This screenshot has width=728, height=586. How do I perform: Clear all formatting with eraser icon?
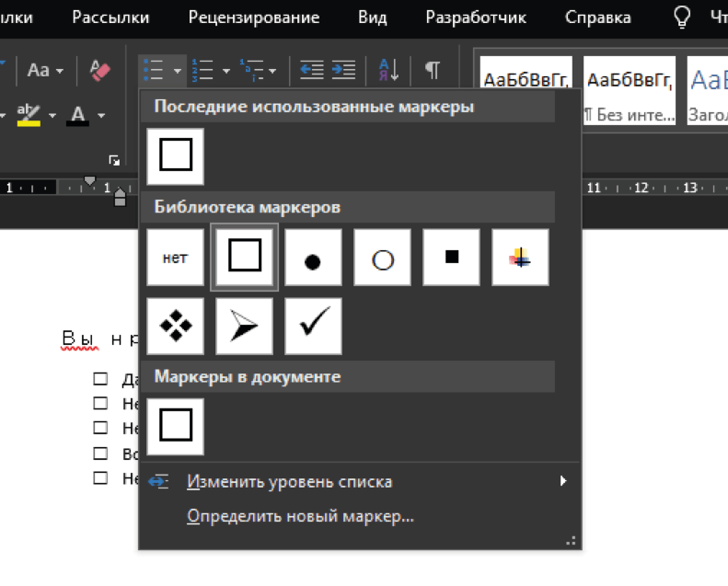click(99, 71)
